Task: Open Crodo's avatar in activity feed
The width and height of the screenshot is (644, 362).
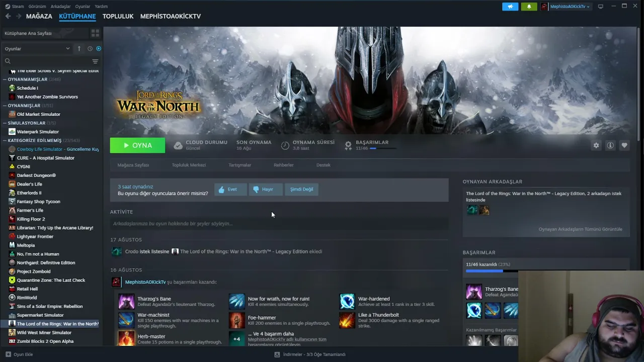Action: pos(117,251)
